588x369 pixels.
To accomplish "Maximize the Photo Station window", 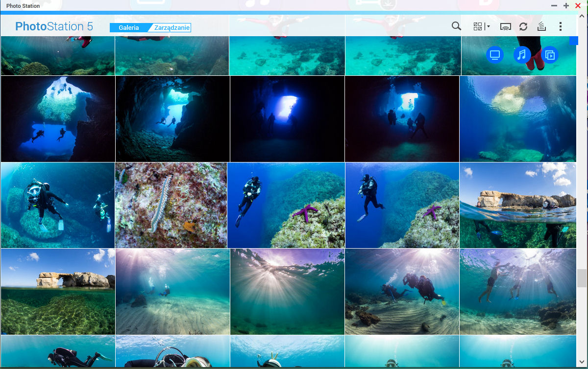I will (x=566, y=5).
